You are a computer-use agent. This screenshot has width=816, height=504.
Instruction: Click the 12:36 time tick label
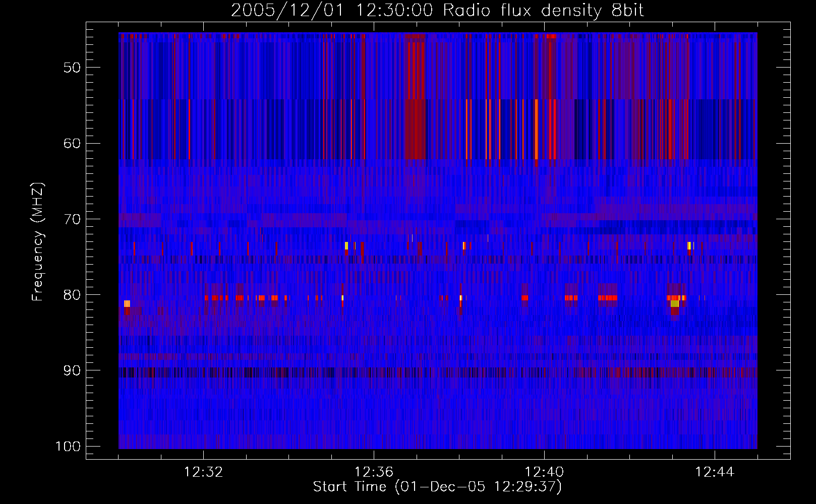[x=374, y=472]
